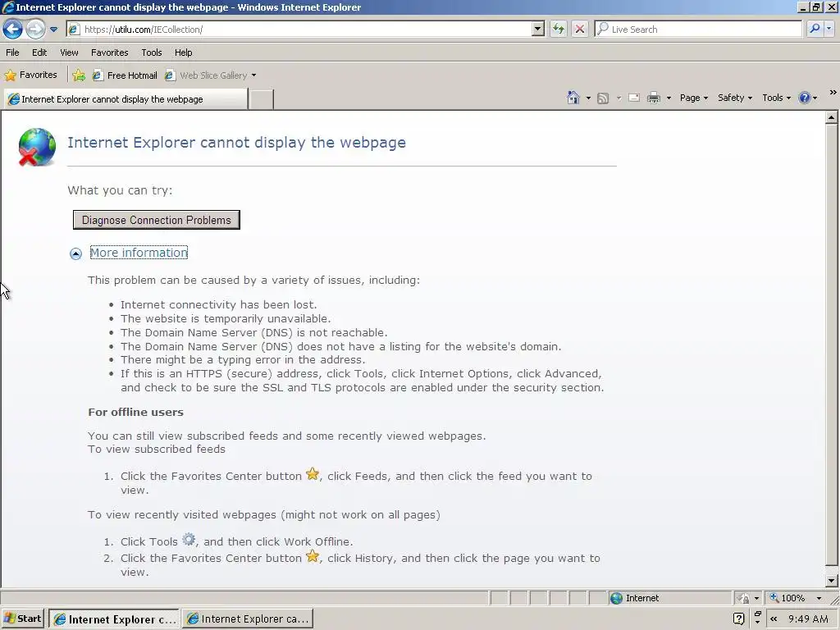This screenshot has width=840, height=630.
Task: Click the Live Search input box
Action: 699,30
